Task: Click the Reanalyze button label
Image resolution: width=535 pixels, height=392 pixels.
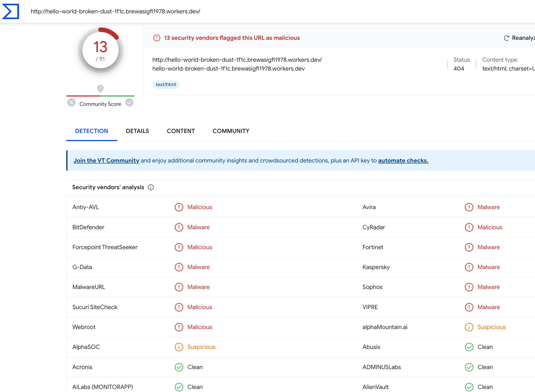Action: click(523, 38)
